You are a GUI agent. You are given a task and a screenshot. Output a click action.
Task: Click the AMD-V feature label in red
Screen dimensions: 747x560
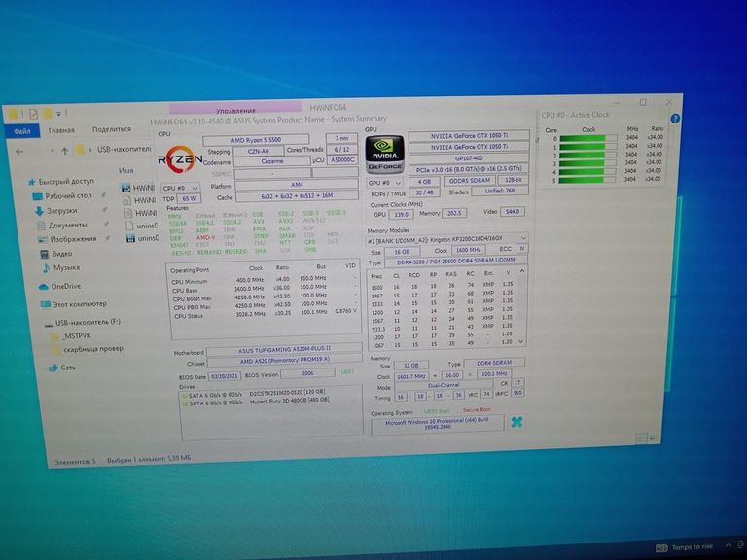[x=206, y=237]
